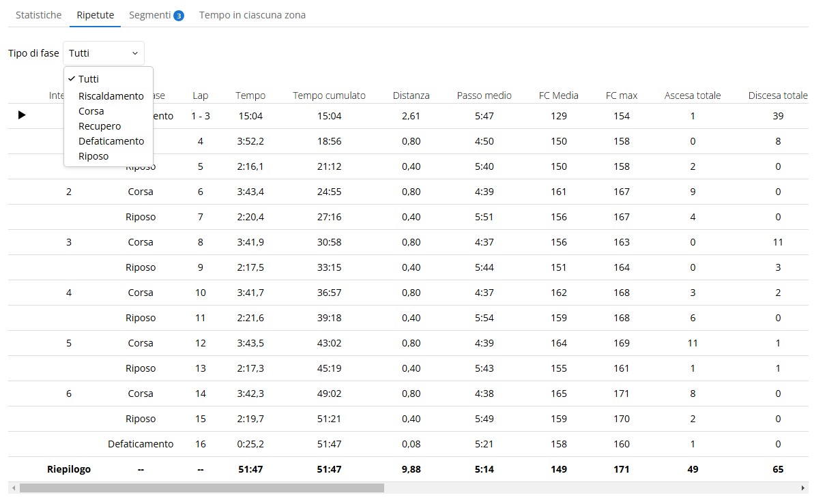Click the FC Media column header

(x=559, y=95)
